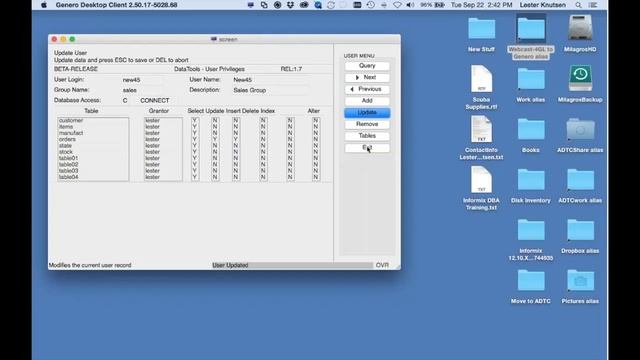Select the stock table row
The height and width of the screenshot is (360, 640).
click(x=93, y=152)
